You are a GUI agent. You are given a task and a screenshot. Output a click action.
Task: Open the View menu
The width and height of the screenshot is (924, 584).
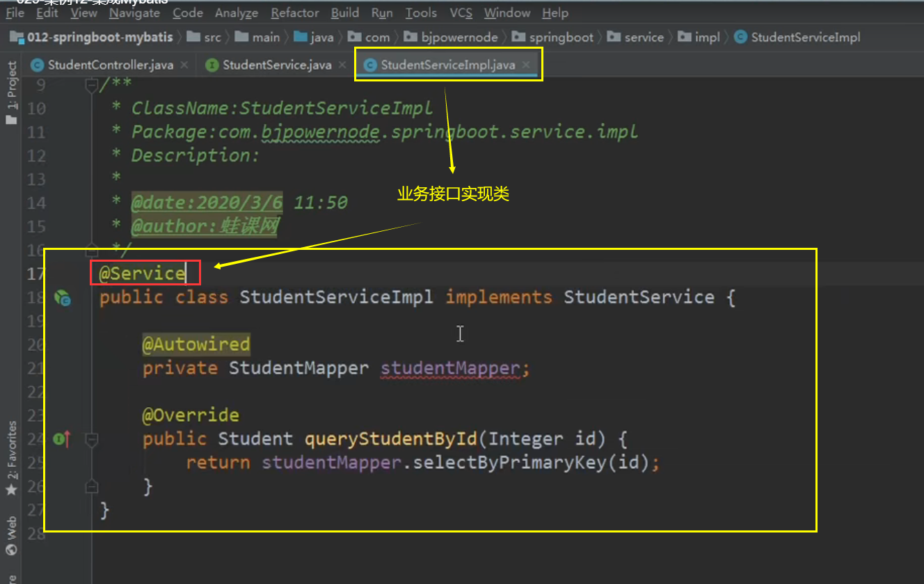coord(84,13)
